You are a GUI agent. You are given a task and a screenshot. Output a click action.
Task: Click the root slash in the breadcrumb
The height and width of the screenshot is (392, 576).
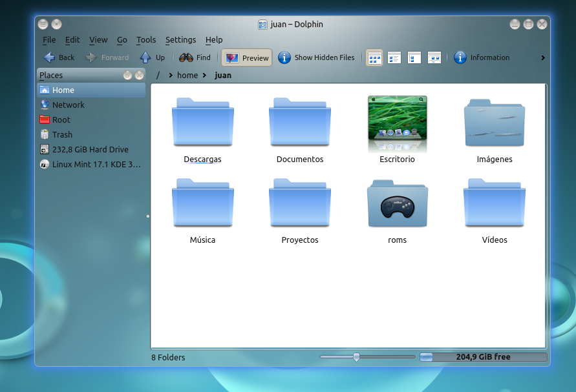tap(158, 76)
